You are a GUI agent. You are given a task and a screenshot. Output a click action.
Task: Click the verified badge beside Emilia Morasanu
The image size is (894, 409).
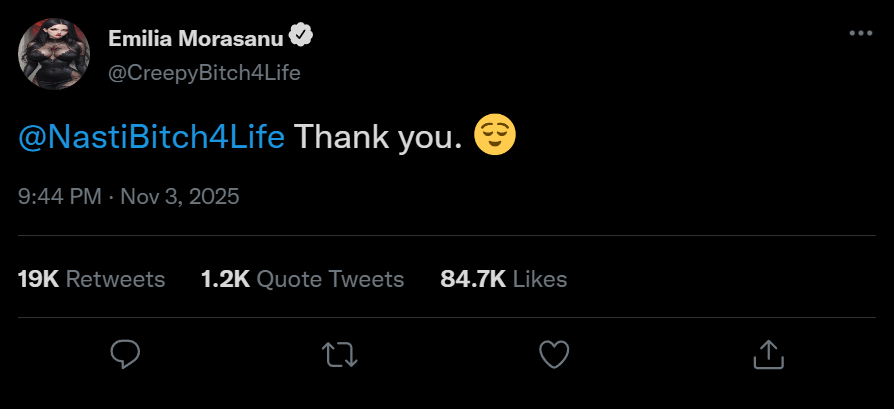point(301,37)
